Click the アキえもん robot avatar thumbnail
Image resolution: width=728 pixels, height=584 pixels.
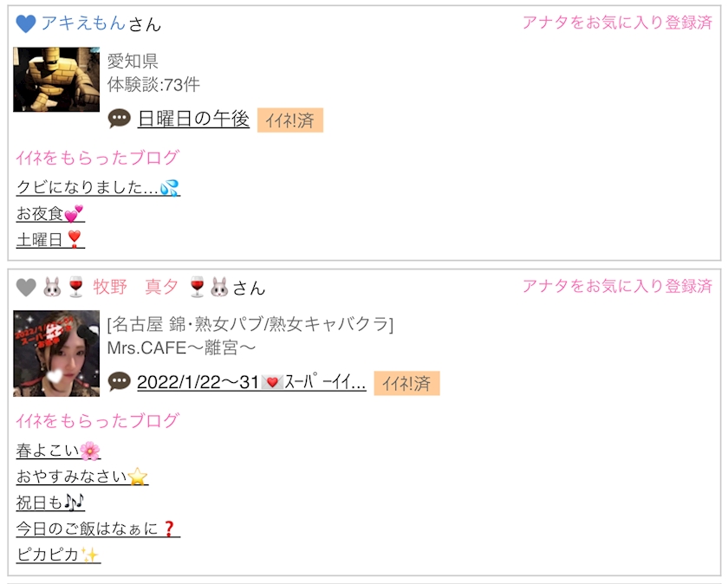click(x=56, y=79)
